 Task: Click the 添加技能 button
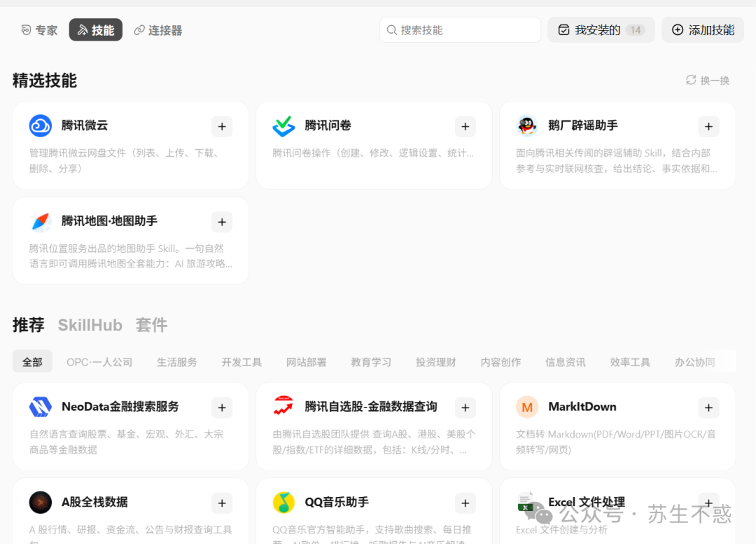[x=703, y=30]
